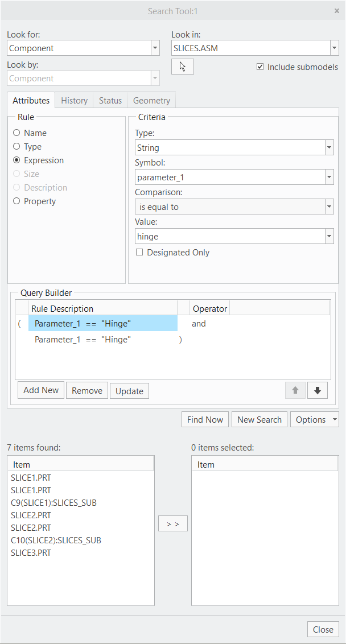Disable the Include submodels checkbox

[x=260, y=67]
